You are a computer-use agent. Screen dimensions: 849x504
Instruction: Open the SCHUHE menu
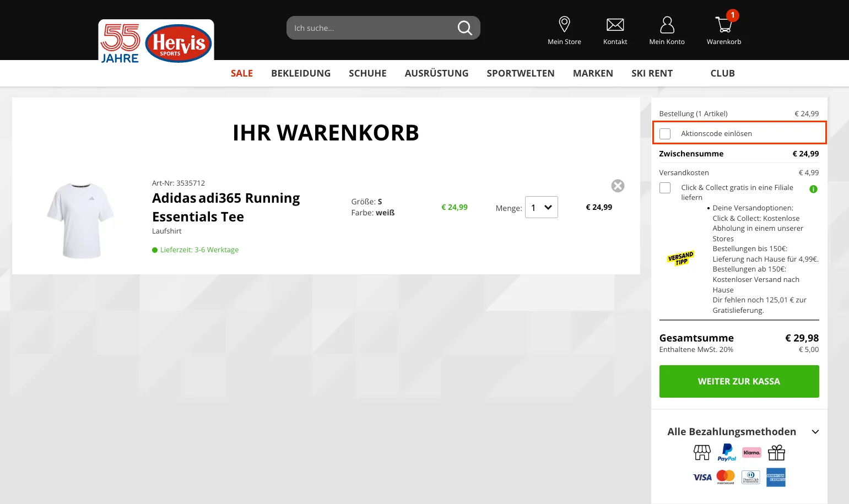pyautogui.click(x=367, y=73)
